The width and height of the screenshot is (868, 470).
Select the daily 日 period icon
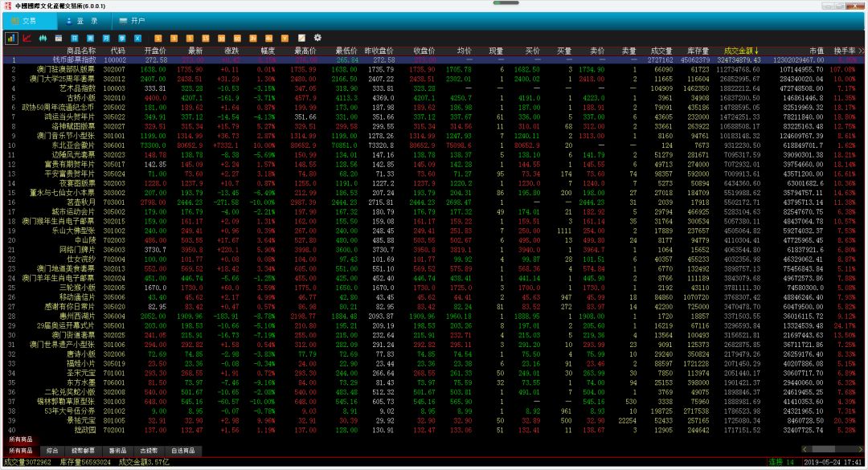pos(74,39)
